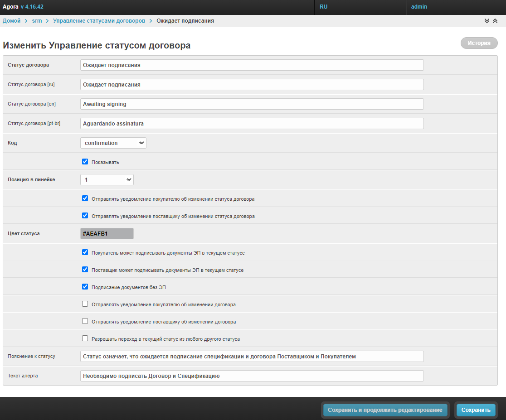Open the RU language selector

pyautogui.click(x=324, y=7)
